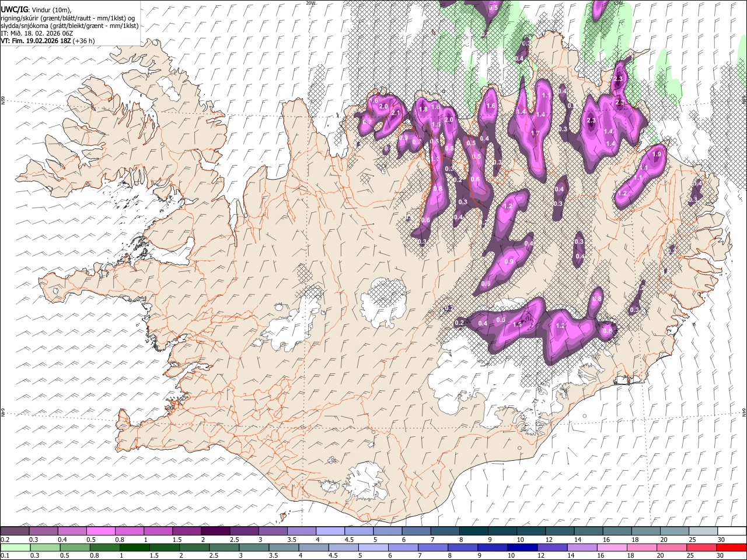The image size is (747, 560).
Task: Click the '0.2' label on the upper legend
Action: 5,540
